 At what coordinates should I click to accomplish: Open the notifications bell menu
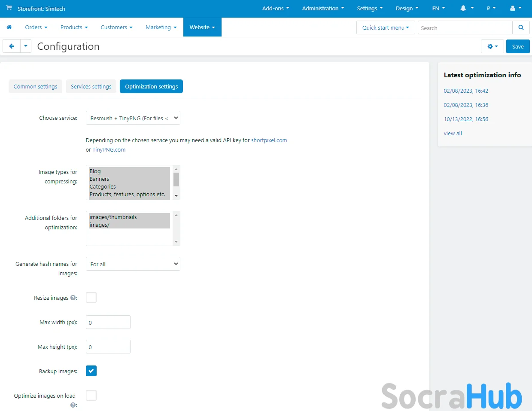(x=466, y=8)
